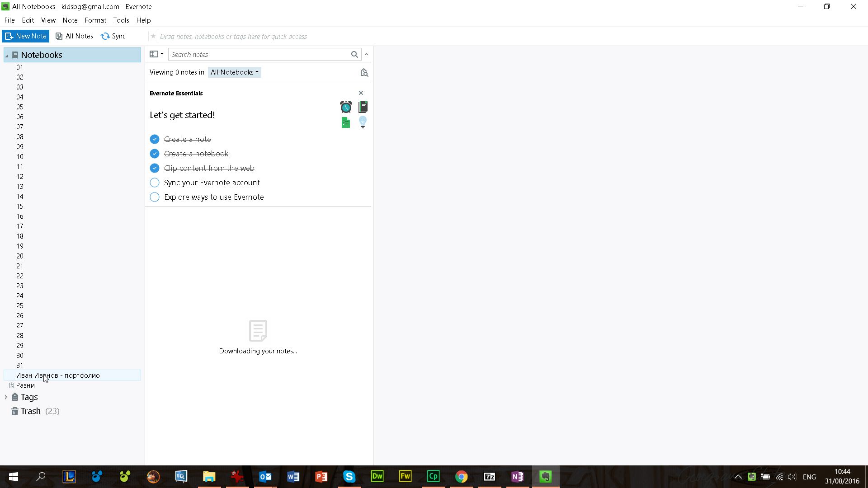Click the magnifier search icon
Viewport: 868px width, 488px height.
pyautogui.click(x=355, y=54)
